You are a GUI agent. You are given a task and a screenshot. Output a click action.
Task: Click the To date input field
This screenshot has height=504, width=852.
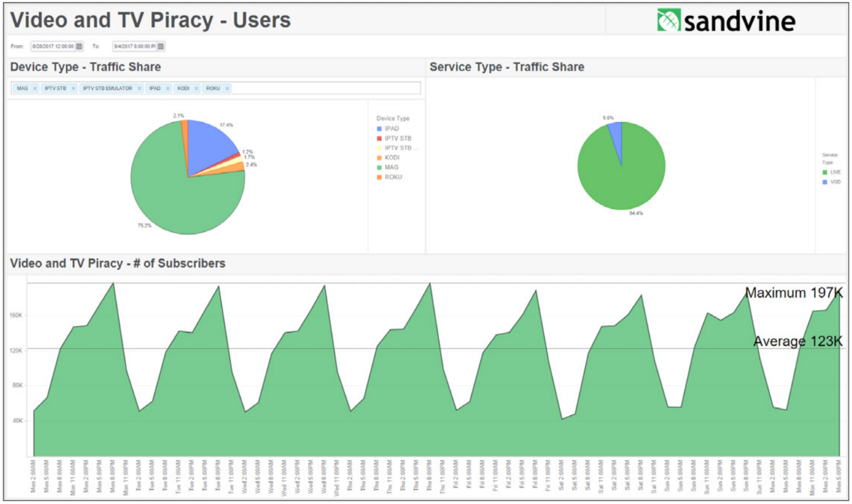[135, 46]
